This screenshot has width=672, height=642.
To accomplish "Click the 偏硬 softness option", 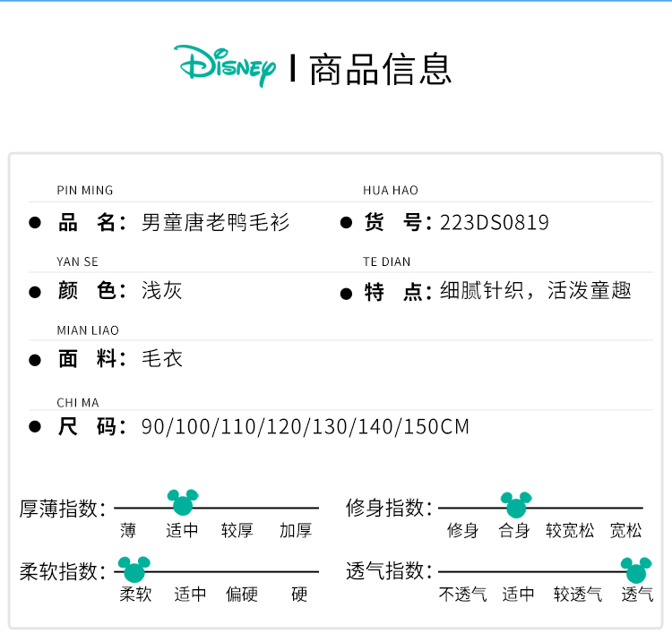I will [242, 595].
